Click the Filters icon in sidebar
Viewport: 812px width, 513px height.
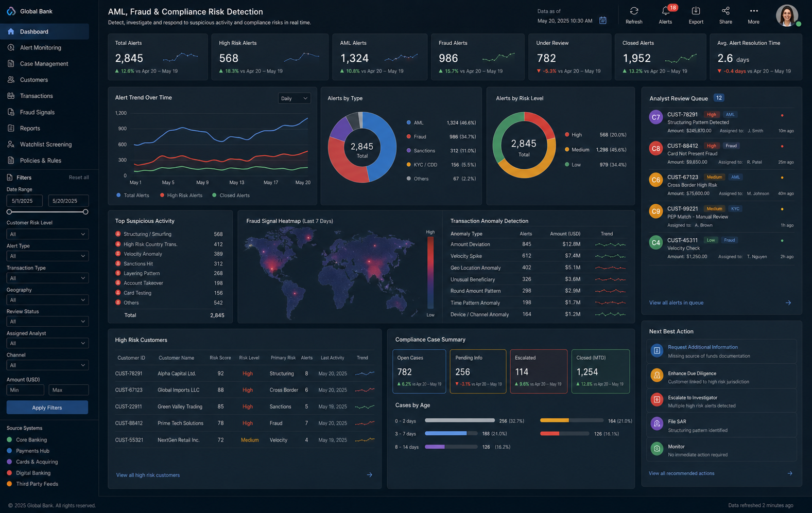point(10,178)
